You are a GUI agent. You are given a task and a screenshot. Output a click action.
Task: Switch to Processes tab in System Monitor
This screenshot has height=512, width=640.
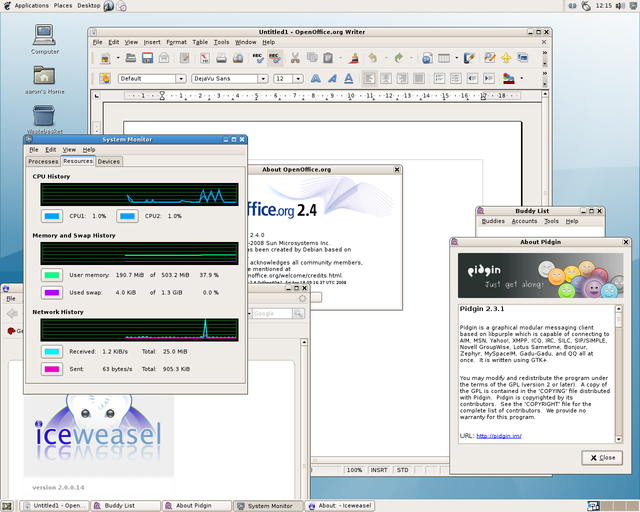[43, 161]
